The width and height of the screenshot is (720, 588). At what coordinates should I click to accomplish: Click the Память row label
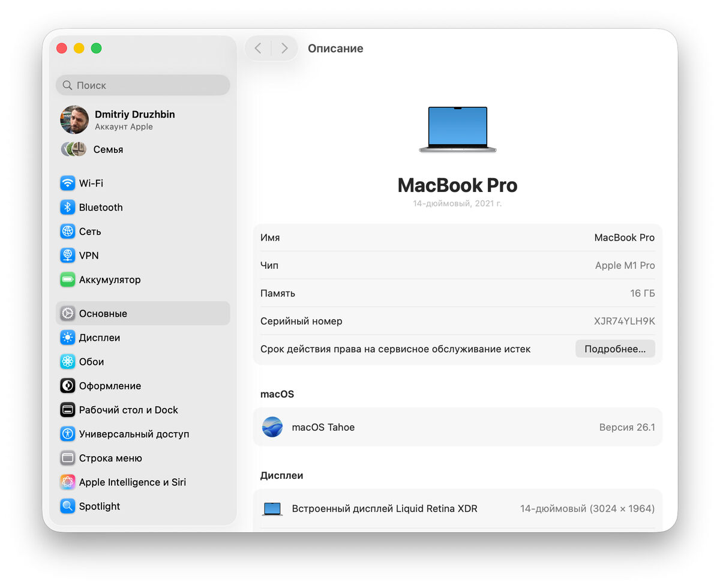tap(278, 293)
